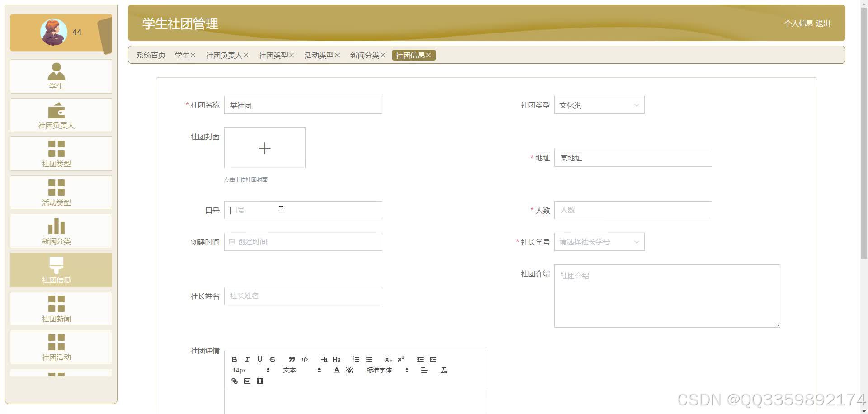Focus the 口号 input field
This screenshot has height=414, width=868.
coord(303,210)
